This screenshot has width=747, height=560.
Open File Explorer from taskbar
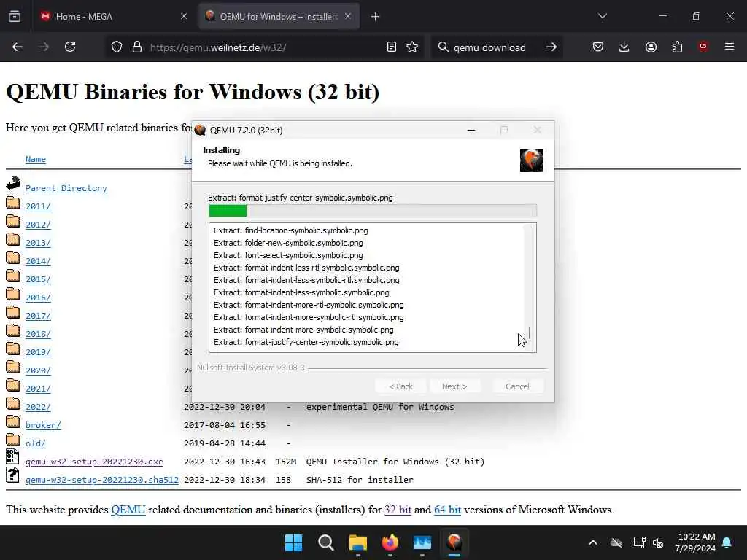[x=357, y=542]
